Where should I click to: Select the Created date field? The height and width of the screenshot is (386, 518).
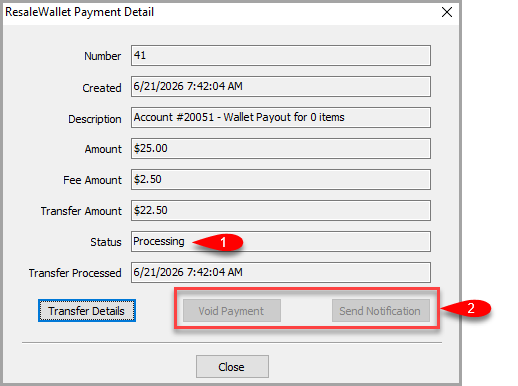point(281,86)
